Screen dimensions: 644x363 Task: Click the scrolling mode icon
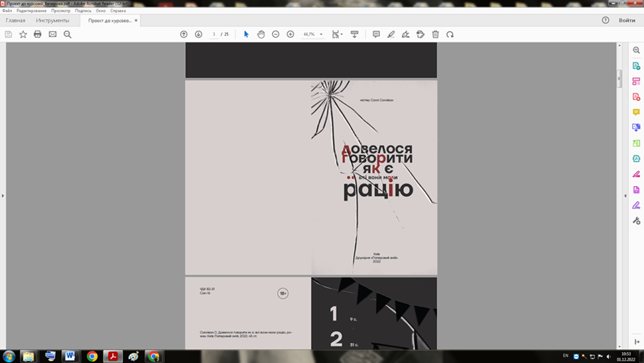(354, 34)
